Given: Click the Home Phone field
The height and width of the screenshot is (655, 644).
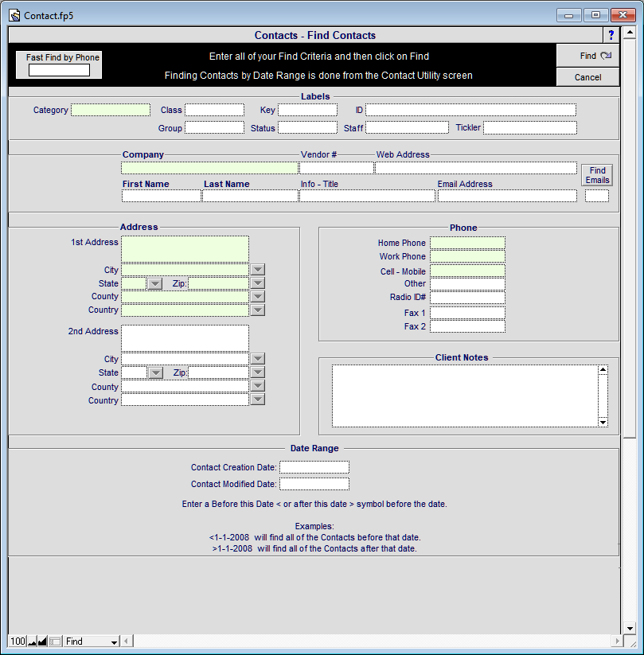Looking at the screenshot, I should (467, 243).
